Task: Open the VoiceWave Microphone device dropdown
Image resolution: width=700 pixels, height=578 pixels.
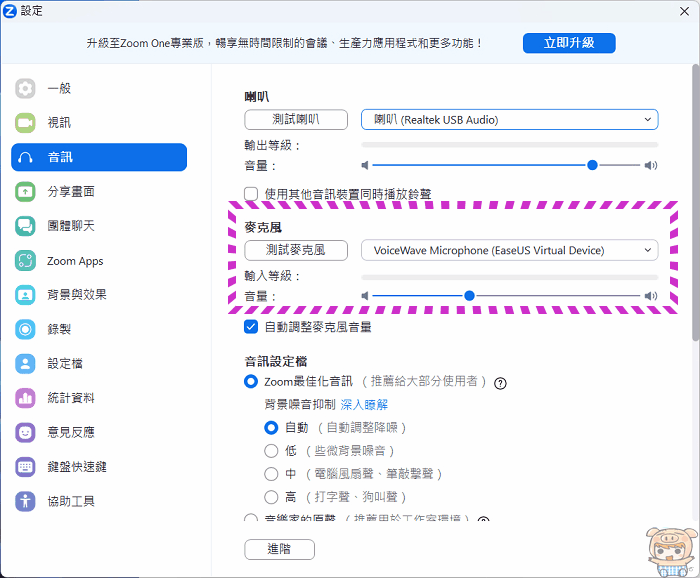Action: coord(509,250)
